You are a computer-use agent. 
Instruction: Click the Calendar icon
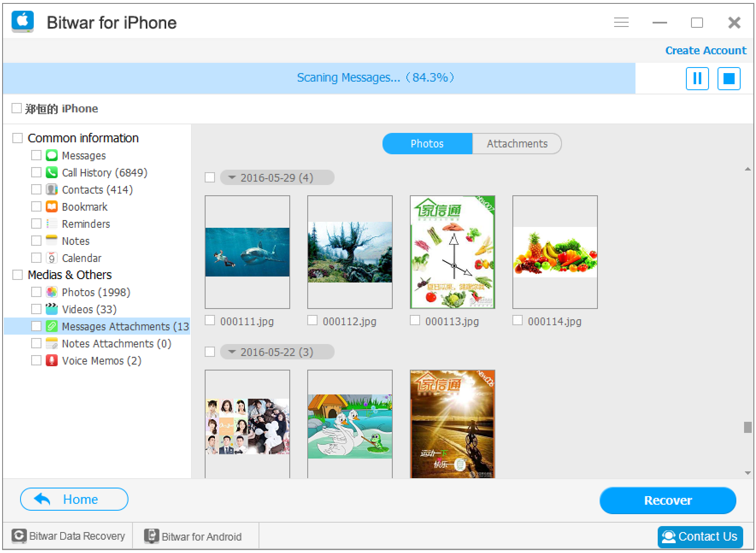click(x=52, y=258)
